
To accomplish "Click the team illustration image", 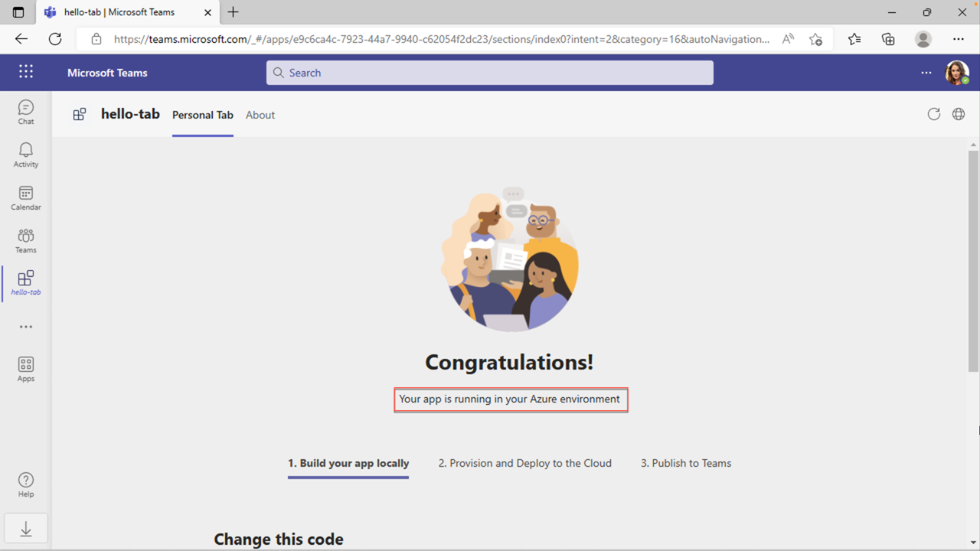I will coord(509,260).
